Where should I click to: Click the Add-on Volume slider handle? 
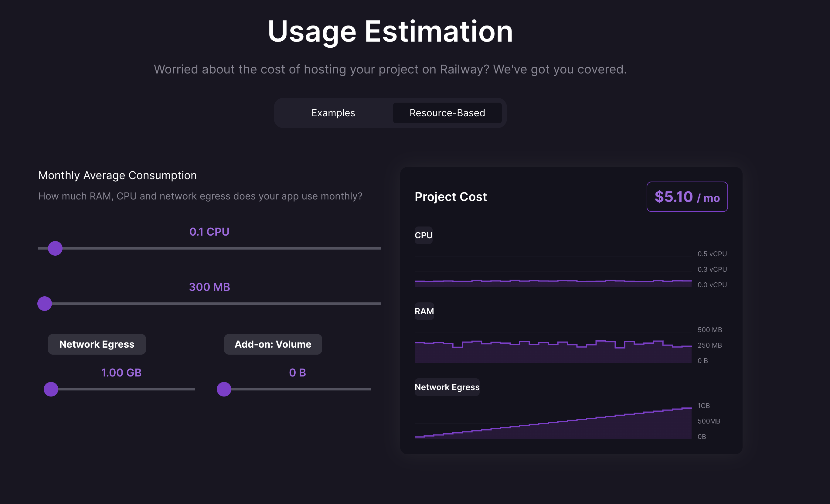tap(224, 389)
